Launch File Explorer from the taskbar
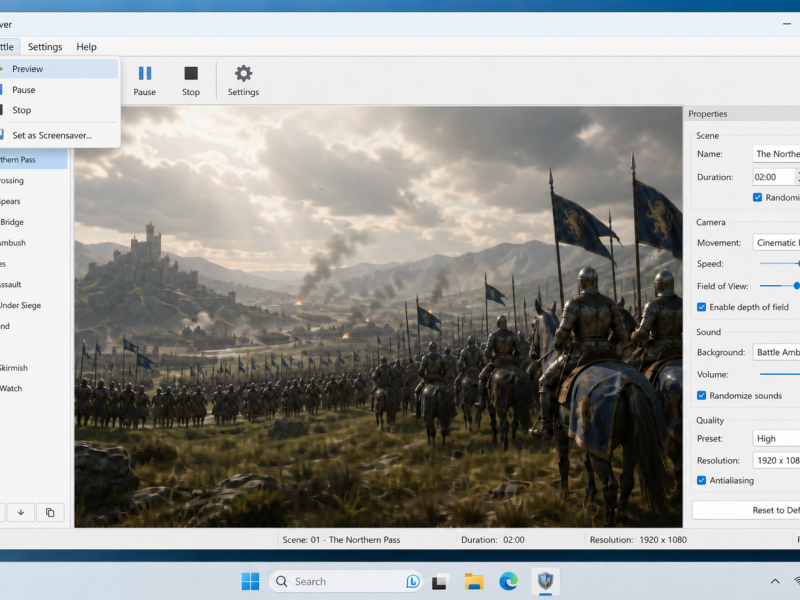The height and width of the screenshot is (600, 800). pyautogui.click(x=474, y=582)
